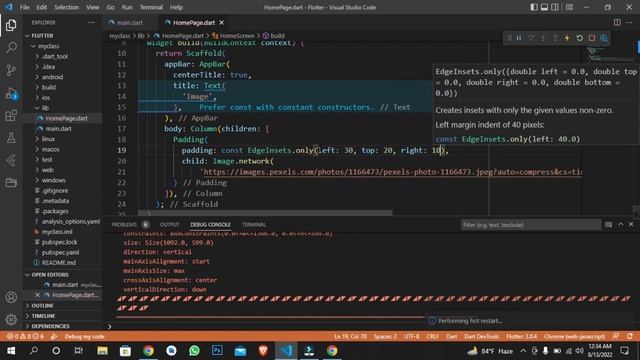Click the debug console filter field

tap(530, 224)
